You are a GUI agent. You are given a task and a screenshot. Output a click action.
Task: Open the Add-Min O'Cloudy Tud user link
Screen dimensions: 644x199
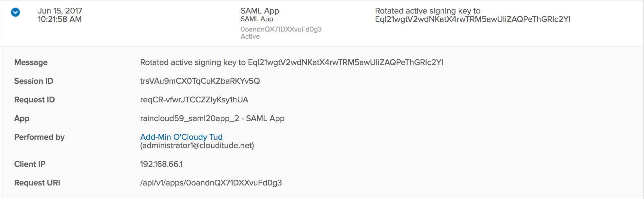[x=181, y=137]
